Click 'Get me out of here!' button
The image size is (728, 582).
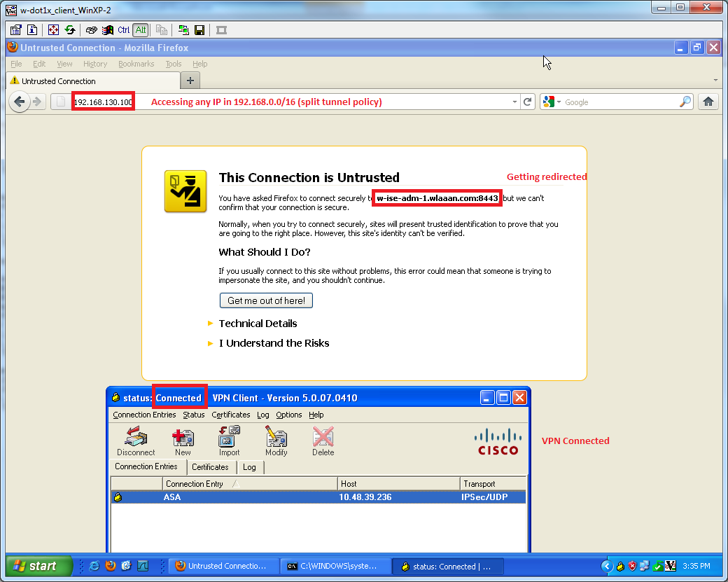266,300
